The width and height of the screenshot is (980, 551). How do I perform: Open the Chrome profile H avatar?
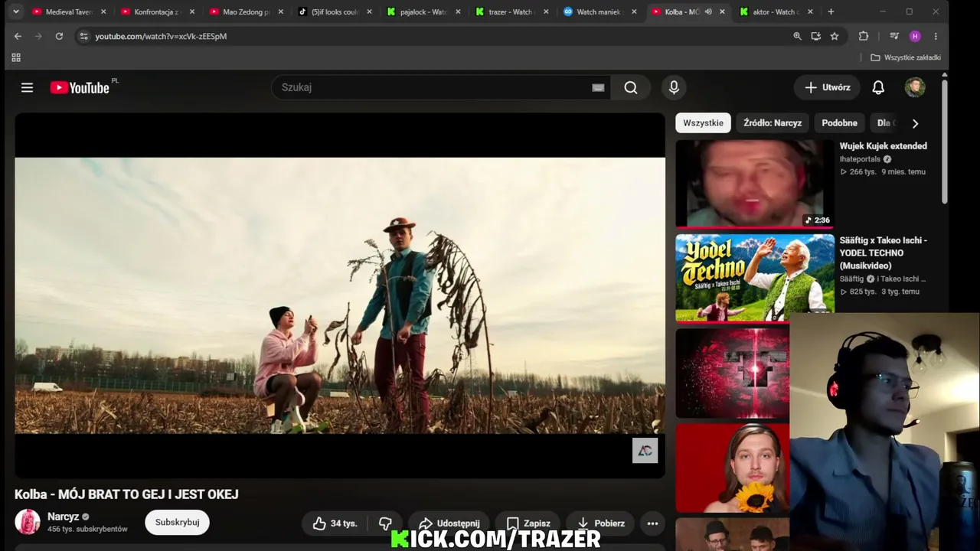(915, 36)
